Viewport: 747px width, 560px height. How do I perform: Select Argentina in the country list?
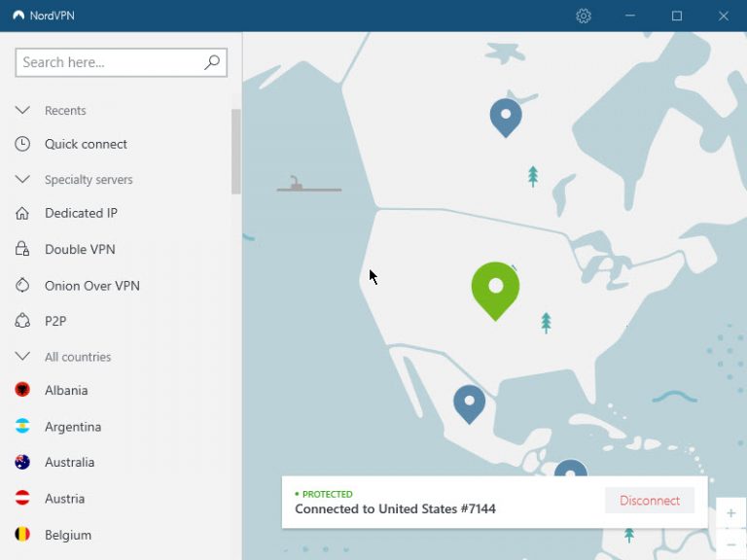pos(72,427)
